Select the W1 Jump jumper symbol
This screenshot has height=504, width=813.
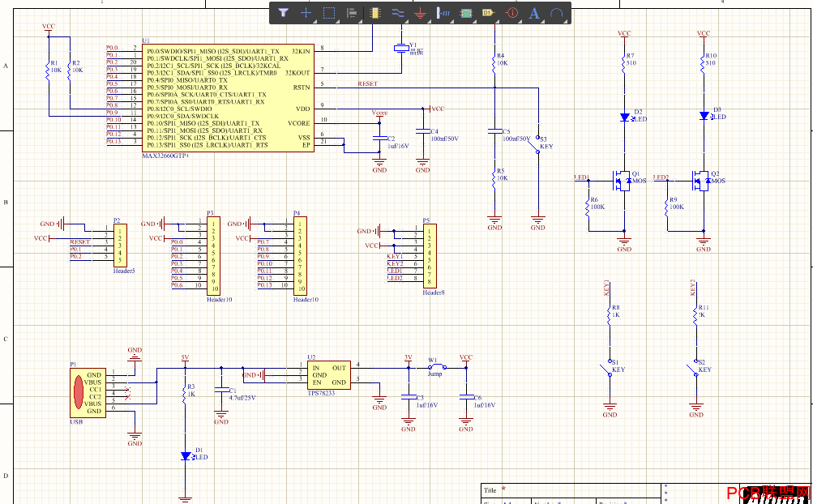[x=437, y=367]
